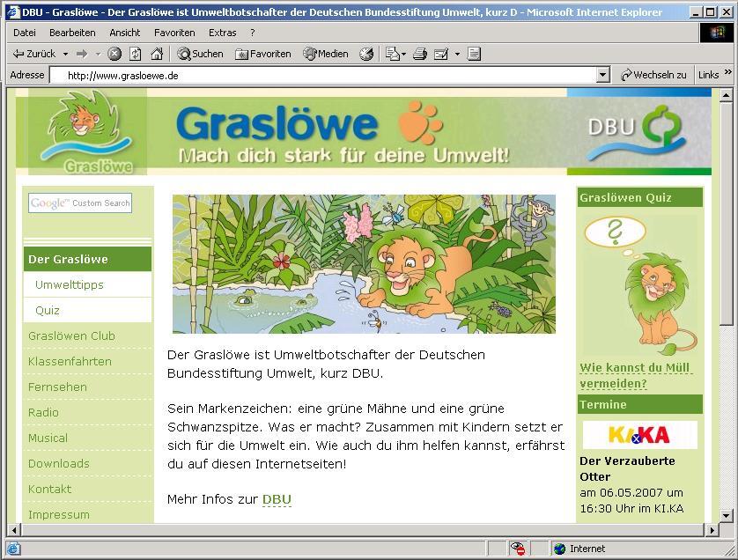Open browsing history via the History icon
The width and height of the screenshot is (738, 560).
[x=366, y=53]
